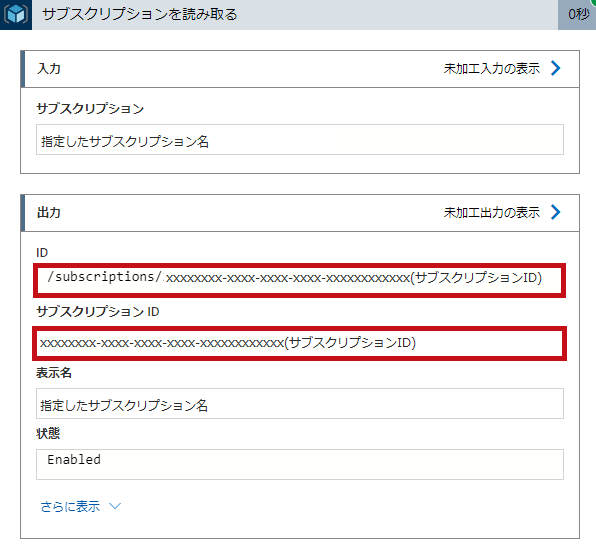This screenshot has width=596, height=544.
Task: Click the 表示名 label
Action: (x=54, y=373)
